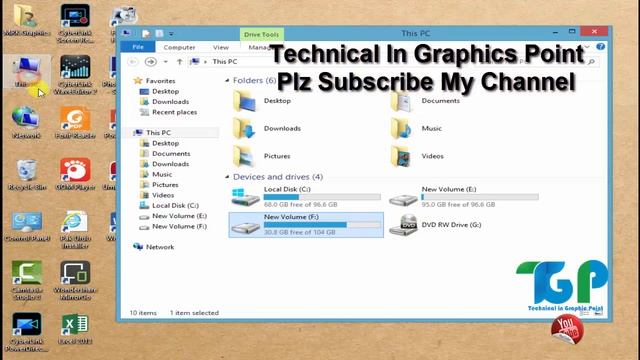Screen dimensions: 640x360
Task: Select Network in navigation pane
Action: pyautogui.click(x=154, y=247)
